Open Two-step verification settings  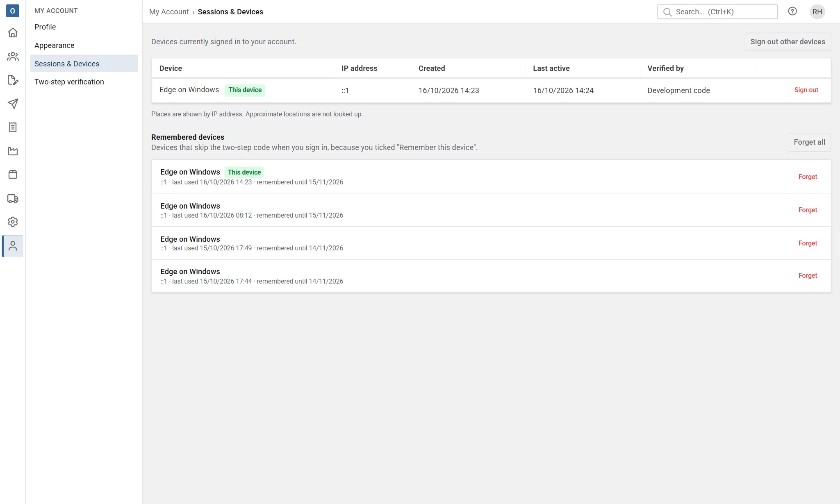click(x=84, y=82)
